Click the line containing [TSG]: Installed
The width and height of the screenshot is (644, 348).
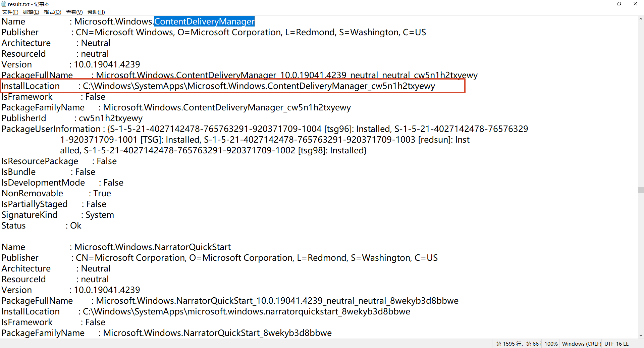pos(265,140)
